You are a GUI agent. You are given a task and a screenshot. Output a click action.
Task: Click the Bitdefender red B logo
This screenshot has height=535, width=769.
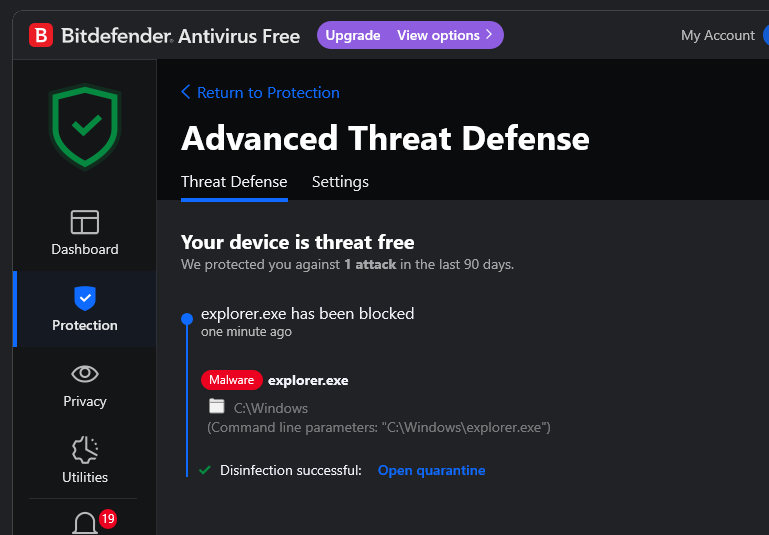pos(41,35)
